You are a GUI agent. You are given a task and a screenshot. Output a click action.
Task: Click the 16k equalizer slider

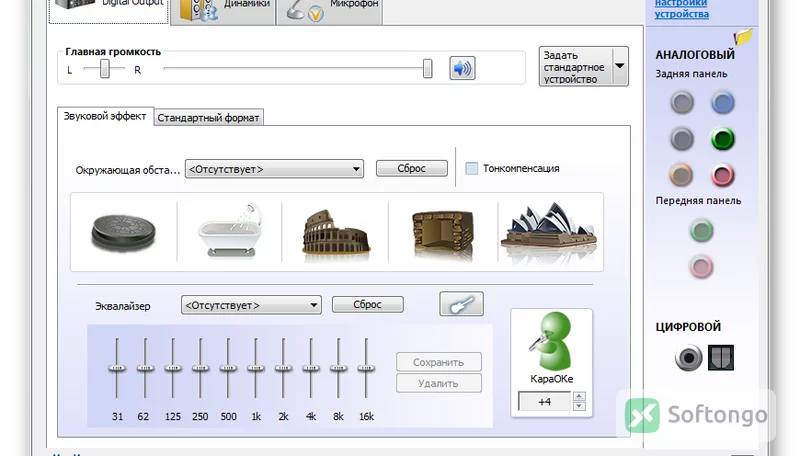(366, 368)
